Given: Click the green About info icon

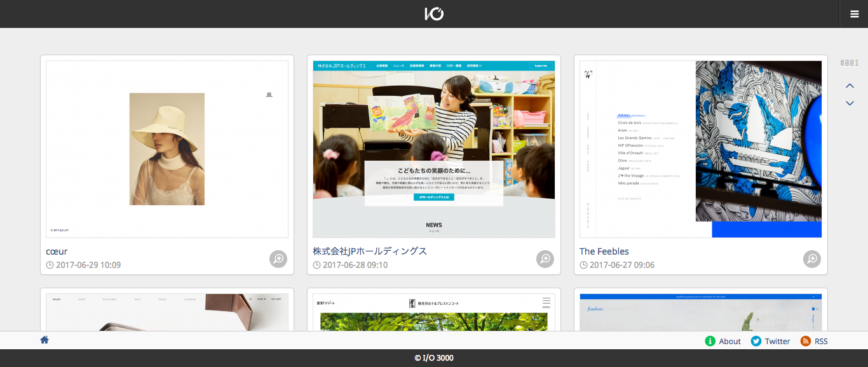Looking at the screenshot, I should 710,341.
